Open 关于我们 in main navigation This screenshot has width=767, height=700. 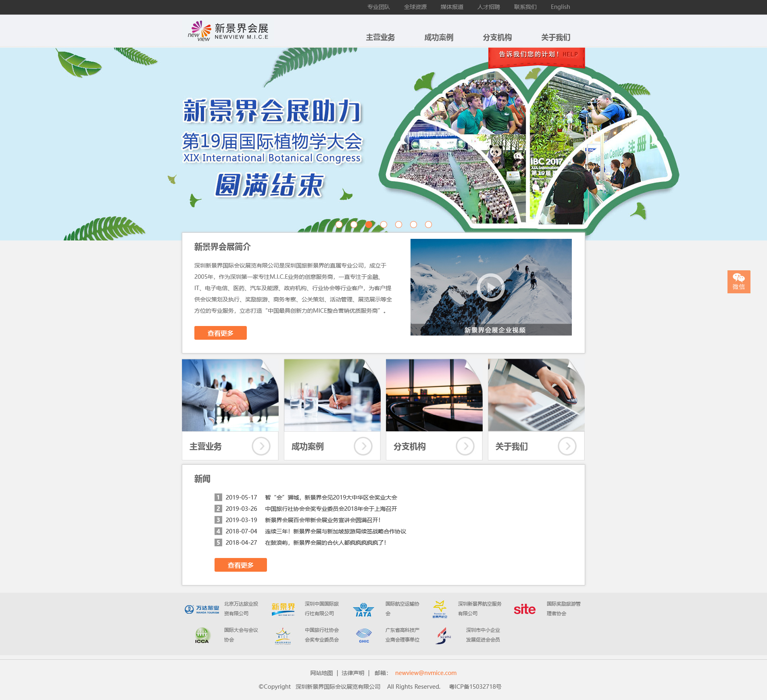(556, 38)
